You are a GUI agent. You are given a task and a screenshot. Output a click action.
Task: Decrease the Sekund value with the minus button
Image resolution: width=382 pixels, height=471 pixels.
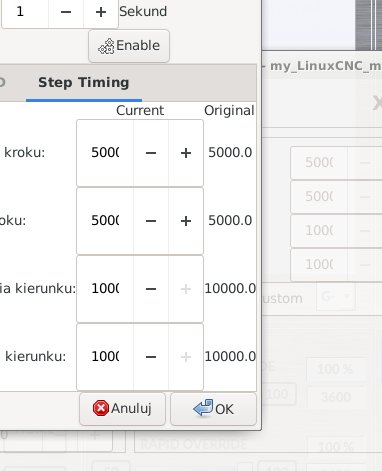[x=66, y=12]
